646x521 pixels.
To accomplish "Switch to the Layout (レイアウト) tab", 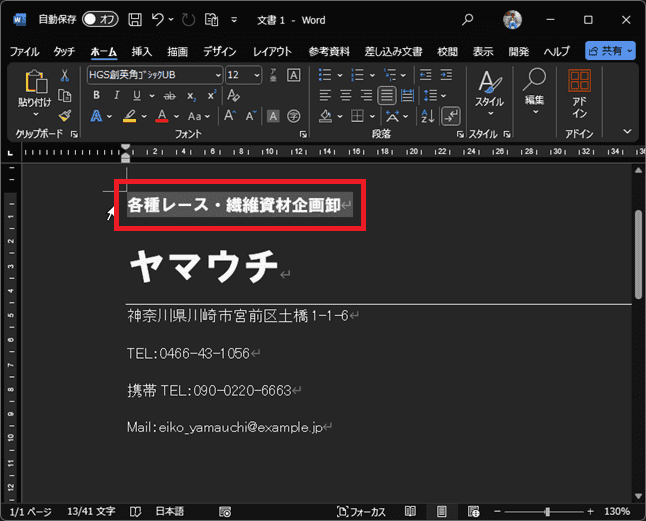I will (x=272, y=51).
